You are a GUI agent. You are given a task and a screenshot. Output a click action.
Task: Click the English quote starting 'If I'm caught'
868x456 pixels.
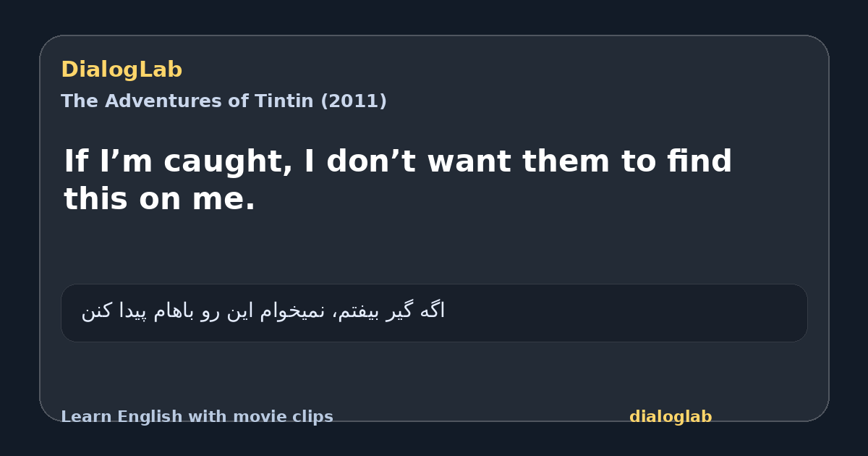coord(398,180)
